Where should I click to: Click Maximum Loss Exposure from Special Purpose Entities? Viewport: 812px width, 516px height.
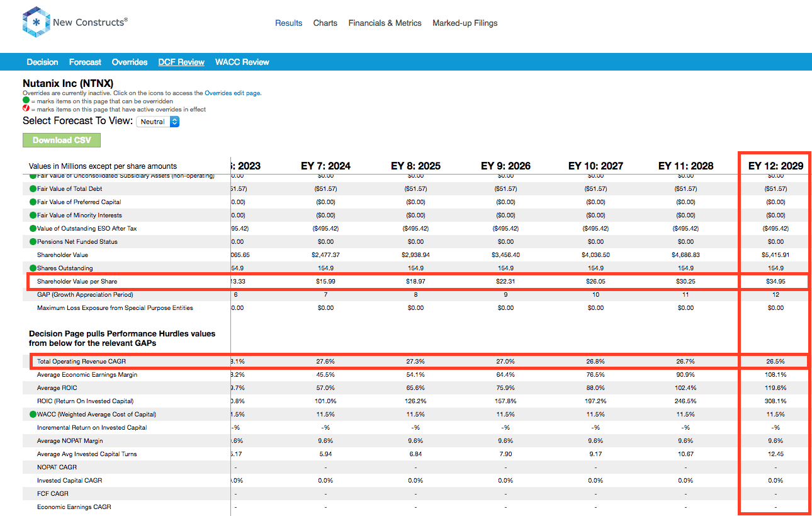[115, 308]
